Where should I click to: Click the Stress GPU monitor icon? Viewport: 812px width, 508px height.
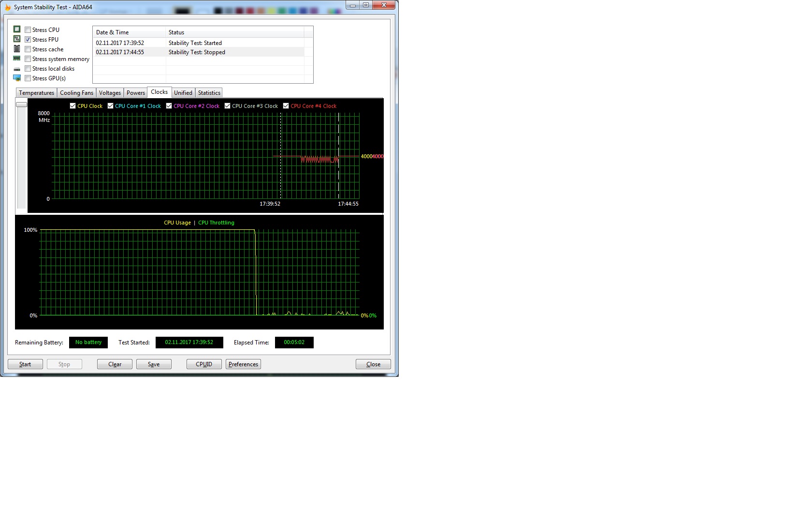point(17,78)
